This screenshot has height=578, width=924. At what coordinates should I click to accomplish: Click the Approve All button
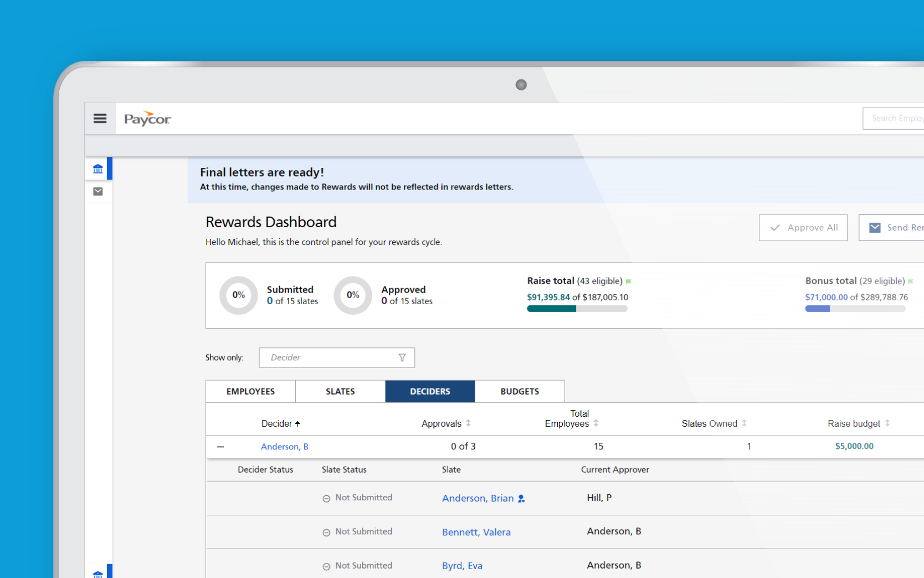coord(803,227)
